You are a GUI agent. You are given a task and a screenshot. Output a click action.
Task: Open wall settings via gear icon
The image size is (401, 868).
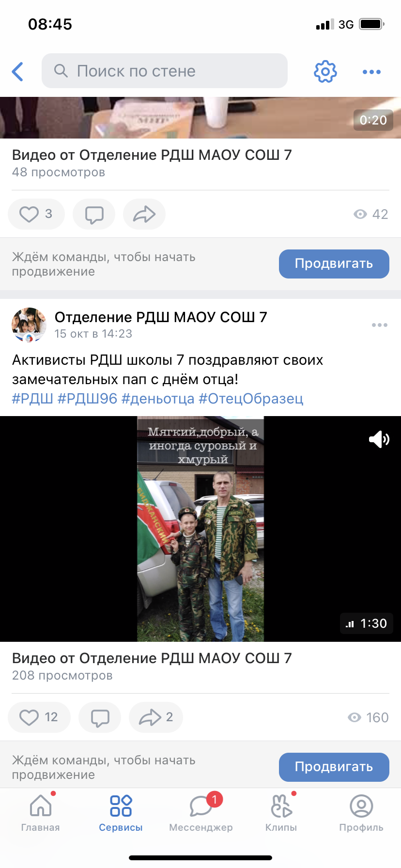325,72
